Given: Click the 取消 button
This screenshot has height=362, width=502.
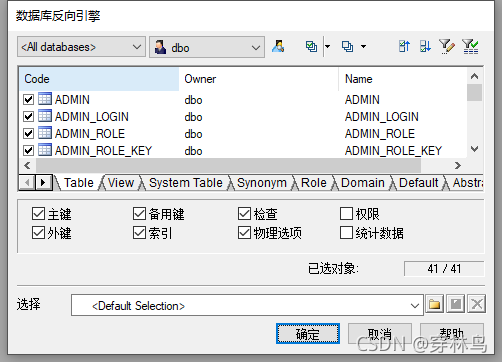Looking at the screenshot, I should coord(380,333).
